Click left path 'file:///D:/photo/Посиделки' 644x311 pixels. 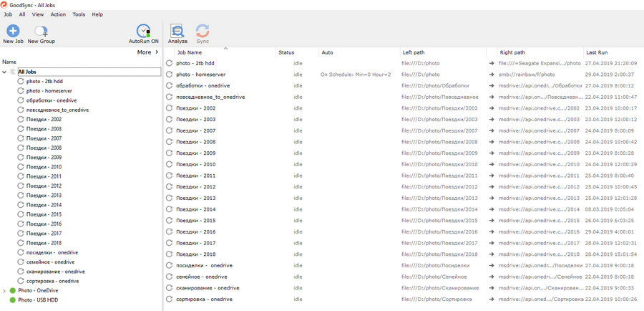tap(435, 266)
